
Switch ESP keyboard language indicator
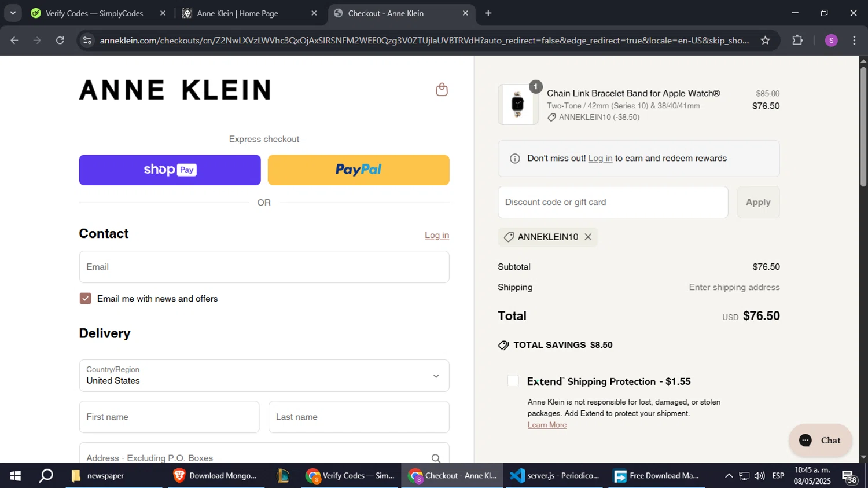pyautogui.click(x=778, y=476)
